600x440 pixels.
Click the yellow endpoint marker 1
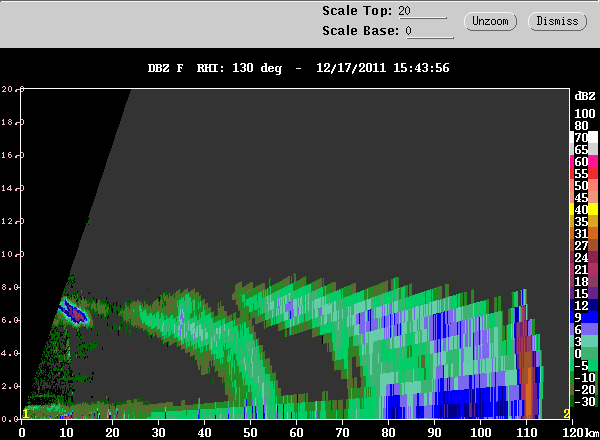pyautogui.click(x=26, y=414)
